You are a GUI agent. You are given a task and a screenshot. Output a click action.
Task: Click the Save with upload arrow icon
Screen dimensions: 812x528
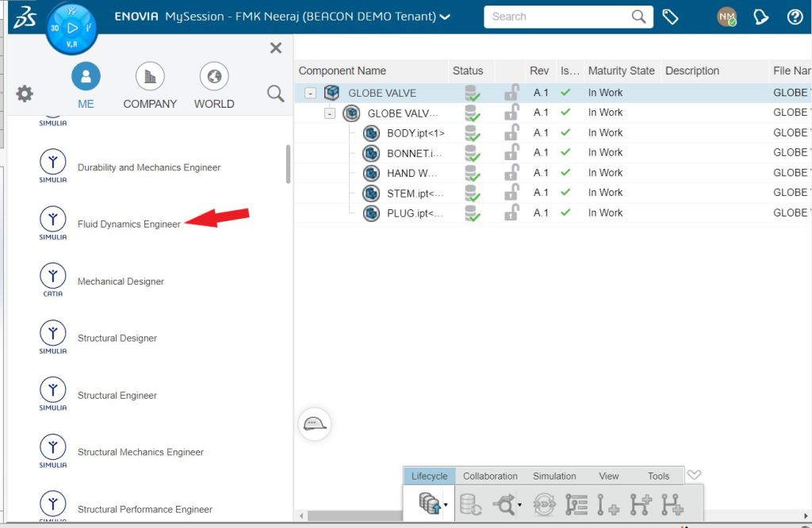pyautogui.click(x=430, y=503)
